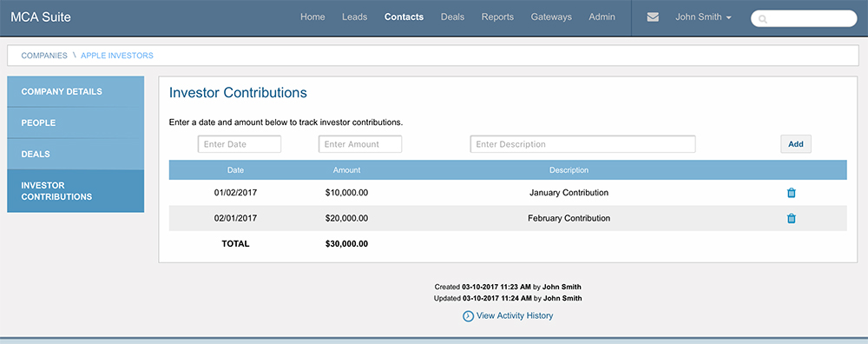
Task: Open the Leads menu
Action: pos(354,17)
